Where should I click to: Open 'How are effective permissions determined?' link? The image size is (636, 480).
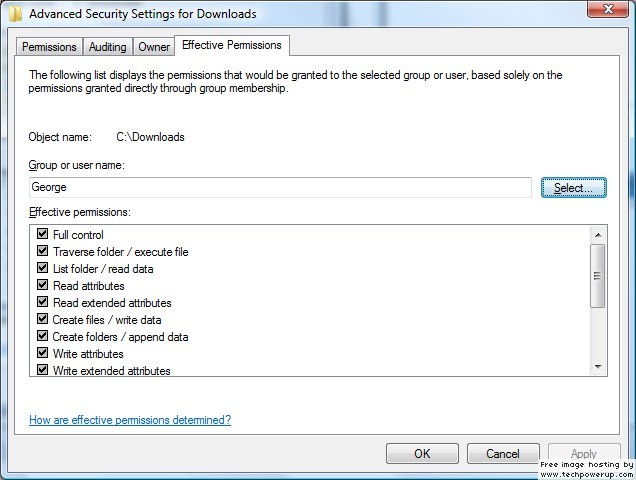tap(130, 420)
